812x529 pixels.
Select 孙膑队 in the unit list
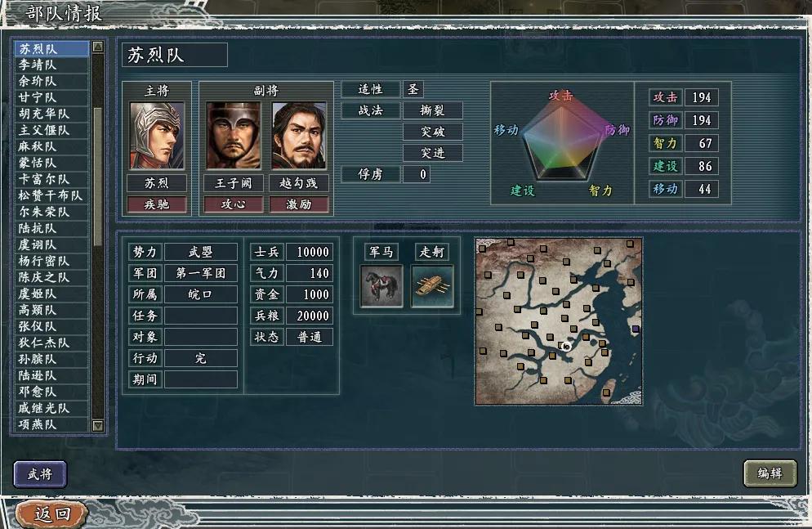point(51,359)
